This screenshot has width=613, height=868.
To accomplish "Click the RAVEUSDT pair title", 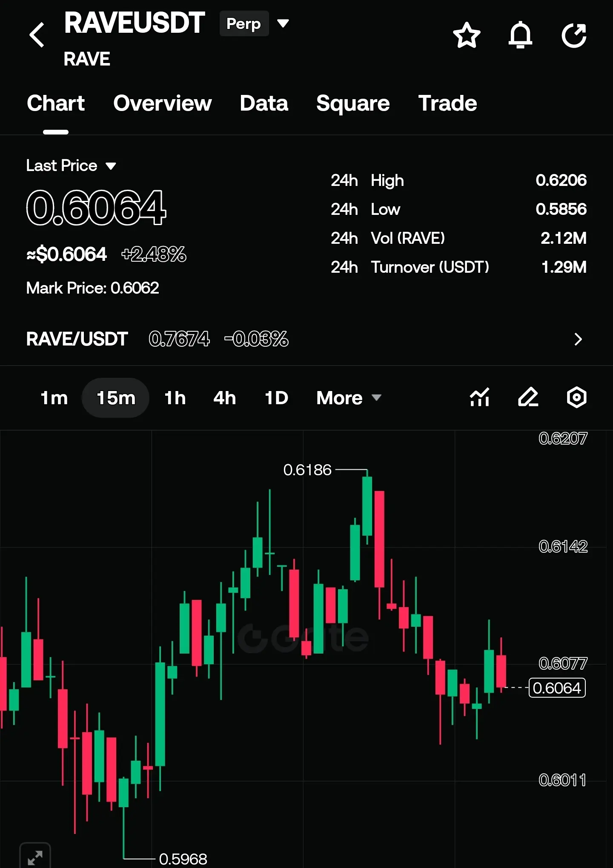I will (135, 23).
